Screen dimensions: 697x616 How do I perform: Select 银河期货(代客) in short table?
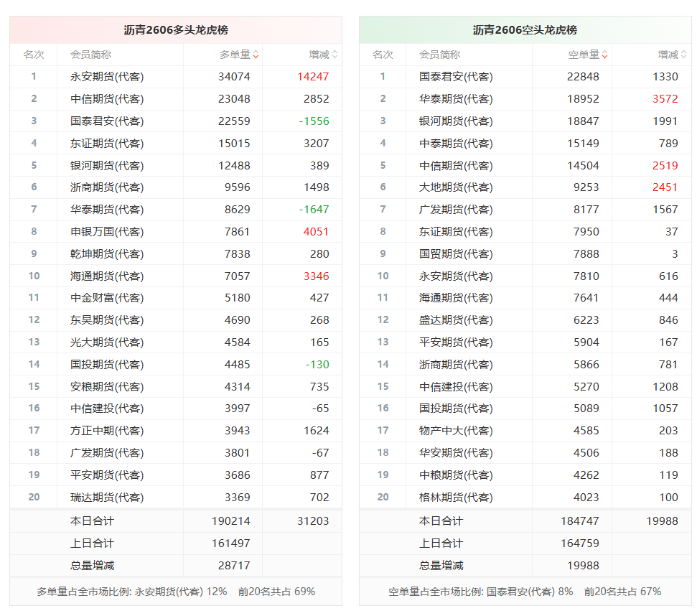[x=456, y=121]
